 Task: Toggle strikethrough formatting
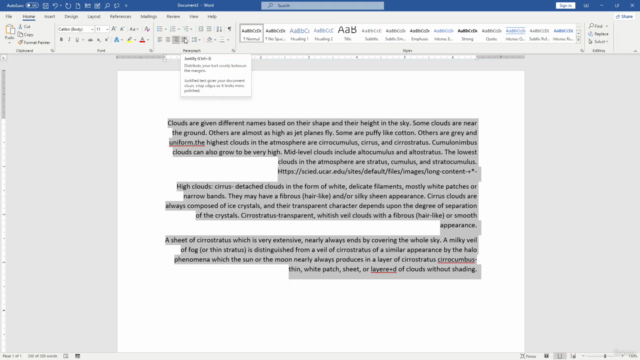point(90,40)
